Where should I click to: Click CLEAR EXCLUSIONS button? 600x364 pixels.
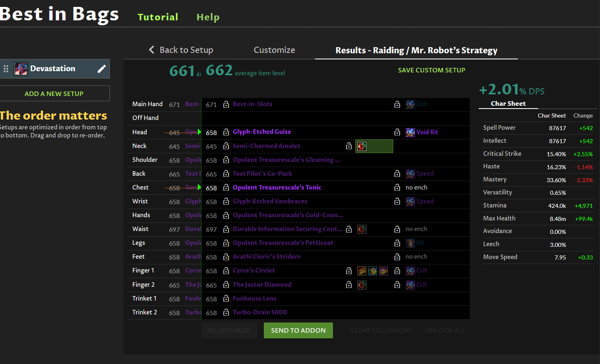point(381,330)
